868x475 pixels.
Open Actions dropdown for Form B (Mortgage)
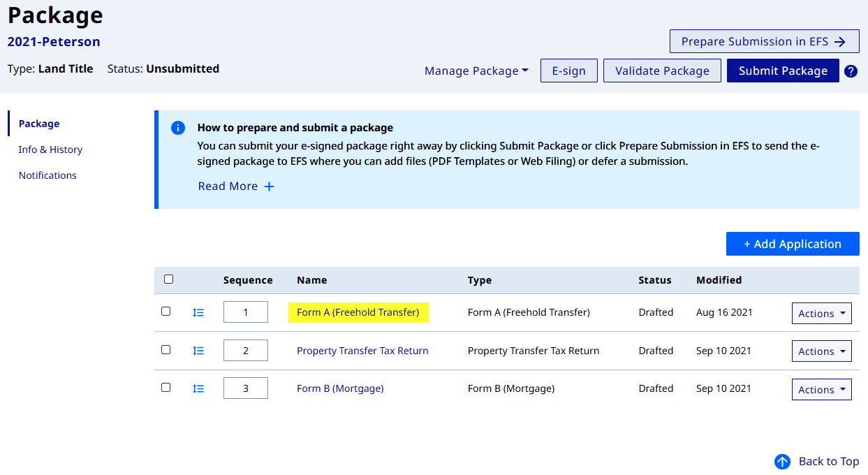coord(821,389)
